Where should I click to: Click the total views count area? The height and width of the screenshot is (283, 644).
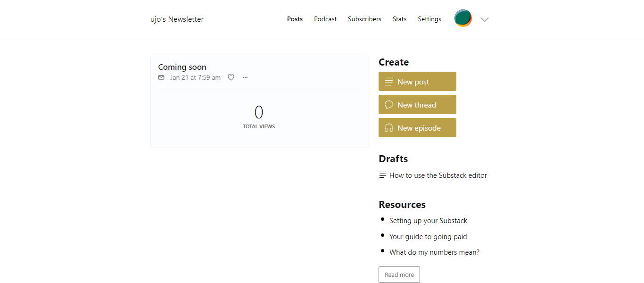(x=259, y=117)
